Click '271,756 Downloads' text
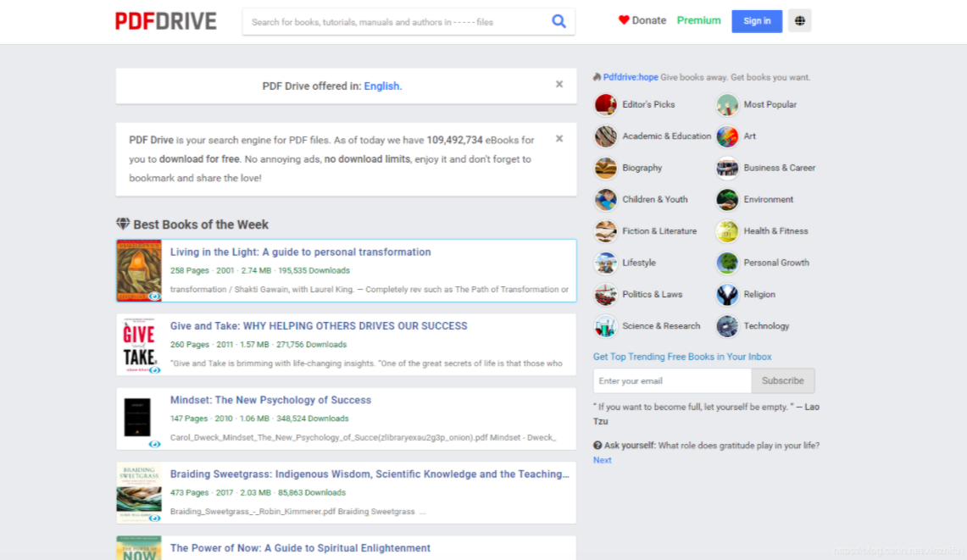967x560 pixels. click(x=311, y=344)
